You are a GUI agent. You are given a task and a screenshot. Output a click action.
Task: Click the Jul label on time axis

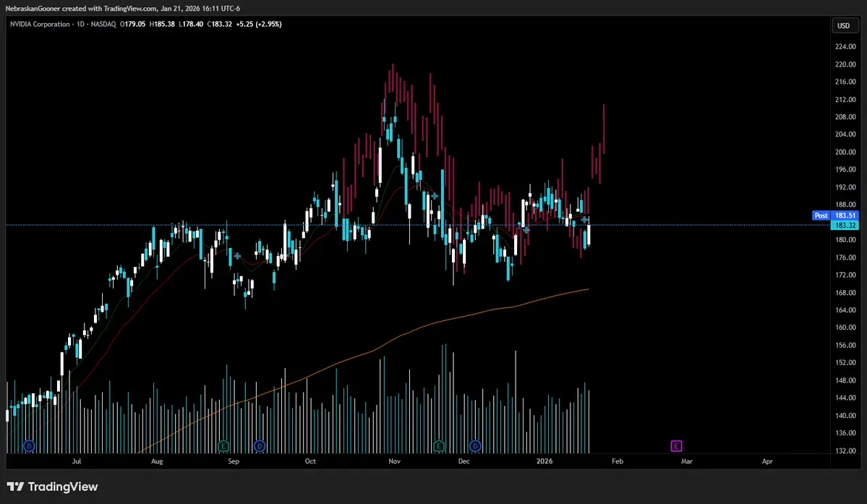(x=77, y=461)
